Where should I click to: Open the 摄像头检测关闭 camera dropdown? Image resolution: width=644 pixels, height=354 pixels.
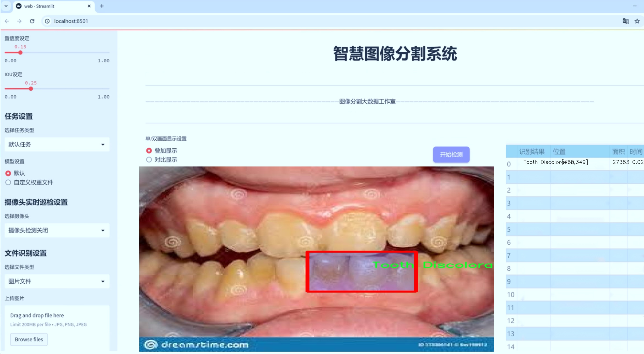[57, 230]
